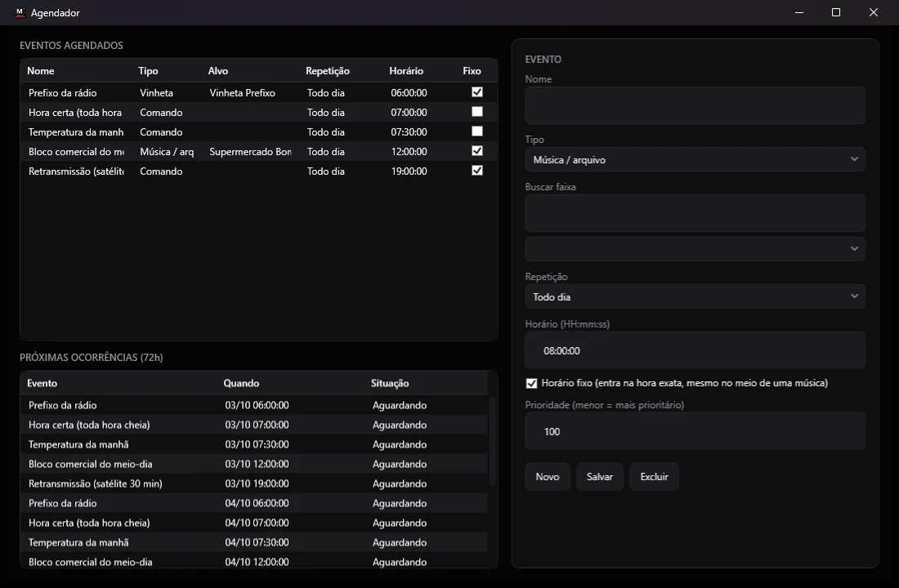Select the Prefixo da rádio event row
This screenshot has width=899, height=588.
(x=258, y=93)
